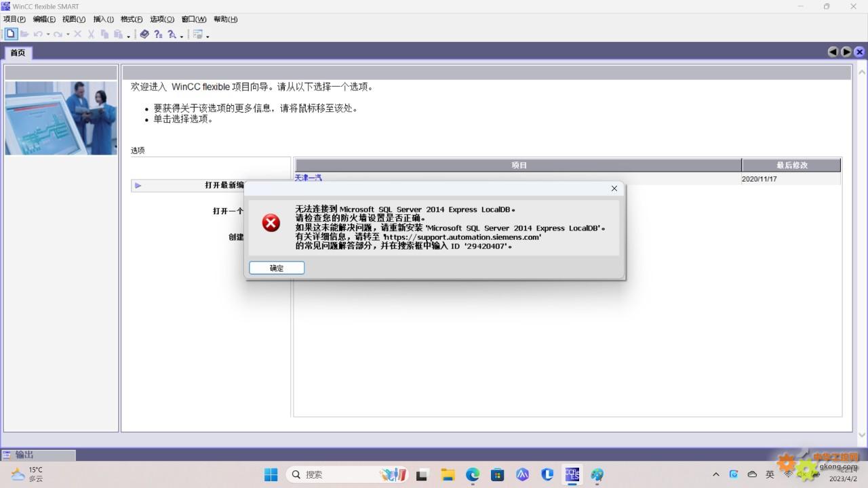The width and height of the screenshot is (868, 488).
Task: Click the New Project toolbar icon
Action: coord(11,34)
